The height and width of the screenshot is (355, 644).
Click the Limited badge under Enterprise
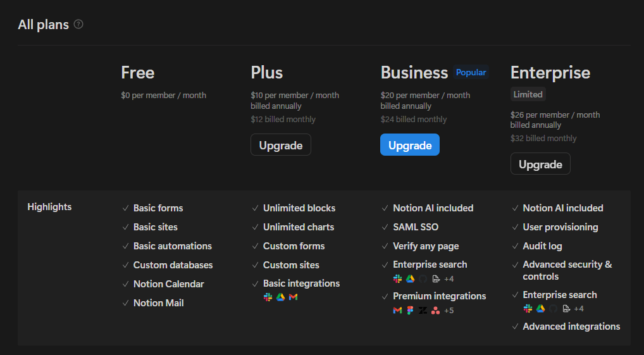(528, 94)
